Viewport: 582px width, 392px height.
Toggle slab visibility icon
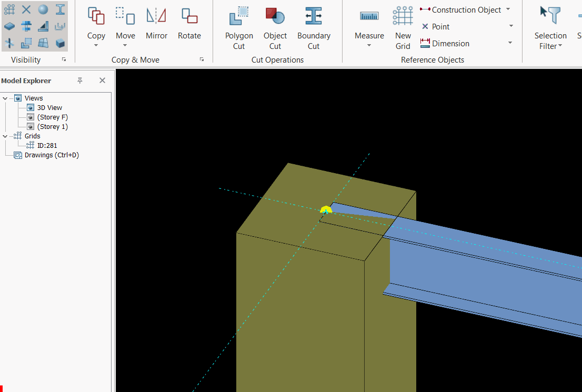coord(9,26)
